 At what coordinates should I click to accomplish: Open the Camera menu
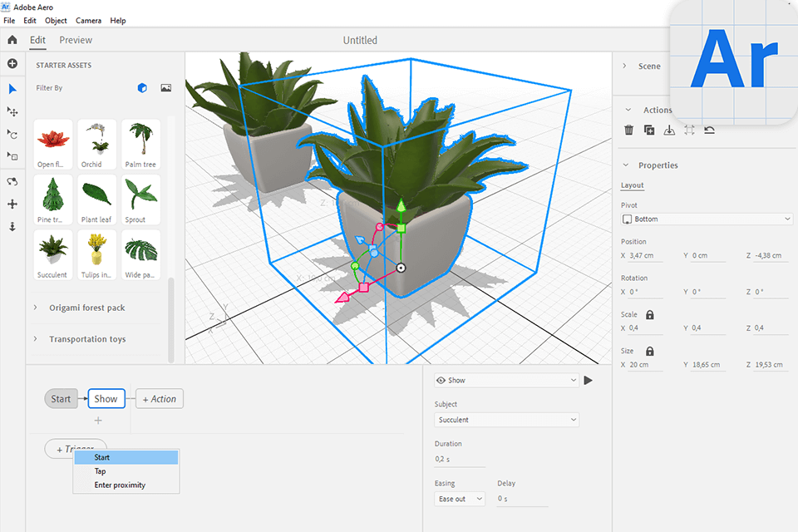tap(89, 20)
